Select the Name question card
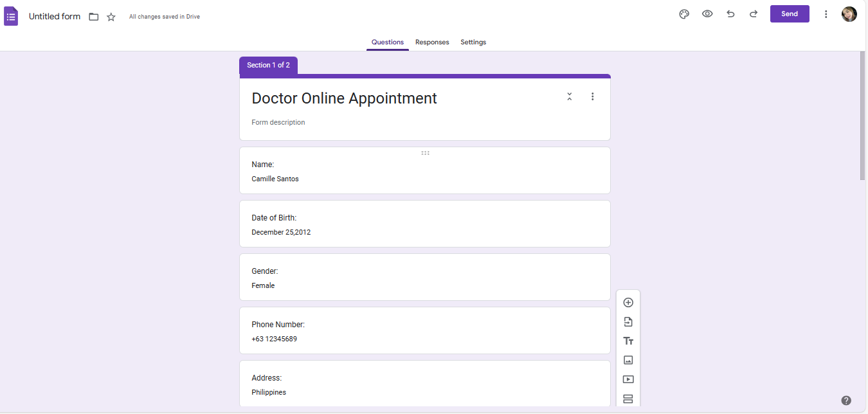The width and height of the screenshot is (868, 414). click(x=425, y=170)
